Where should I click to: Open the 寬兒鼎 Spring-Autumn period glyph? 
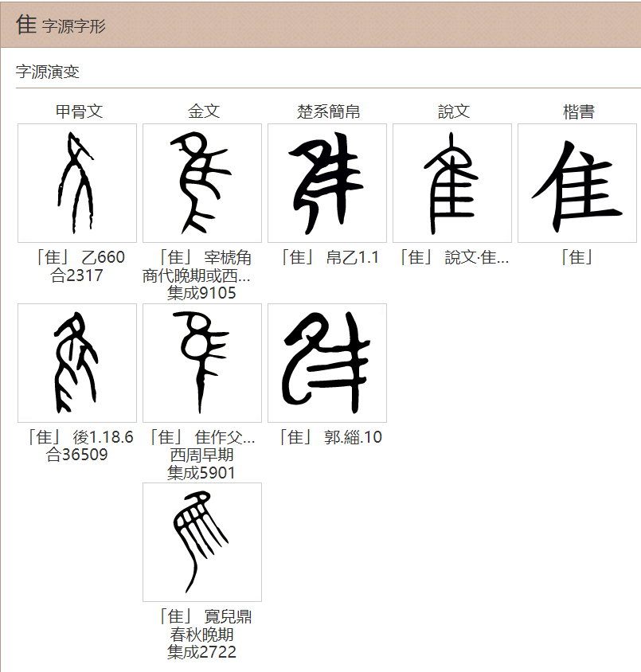(x=201, y=542)
